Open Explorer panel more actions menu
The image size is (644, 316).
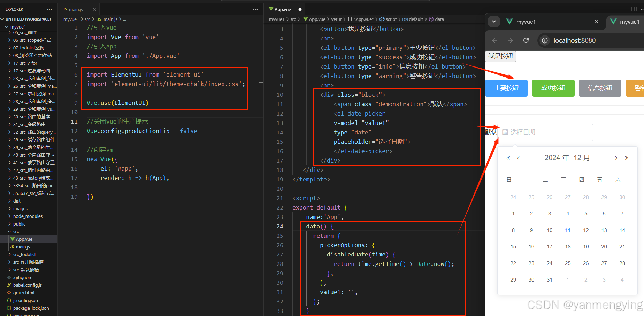(49, 9)
